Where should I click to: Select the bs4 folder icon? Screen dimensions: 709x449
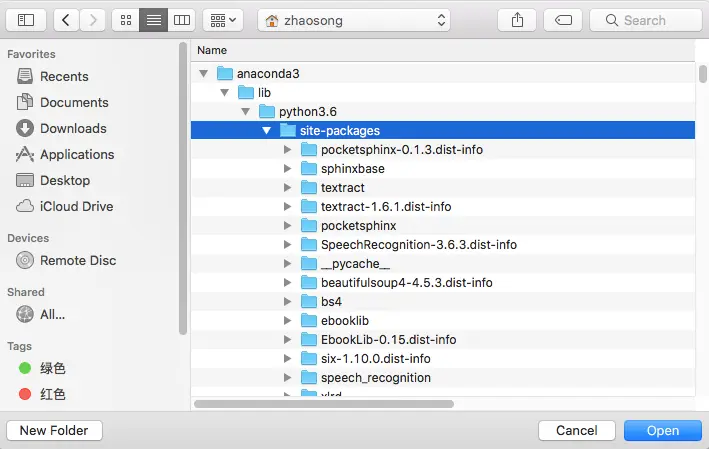click(309, 301)
